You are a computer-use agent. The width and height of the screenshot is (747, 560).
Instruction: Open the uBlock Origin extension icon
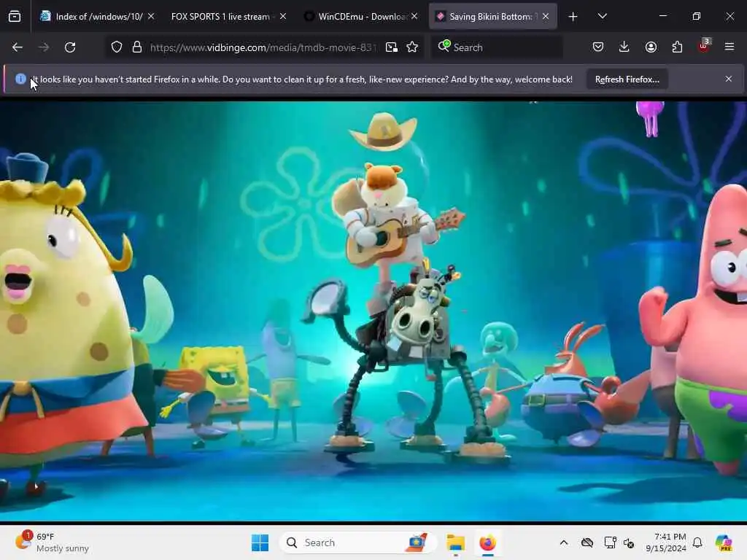704,46
